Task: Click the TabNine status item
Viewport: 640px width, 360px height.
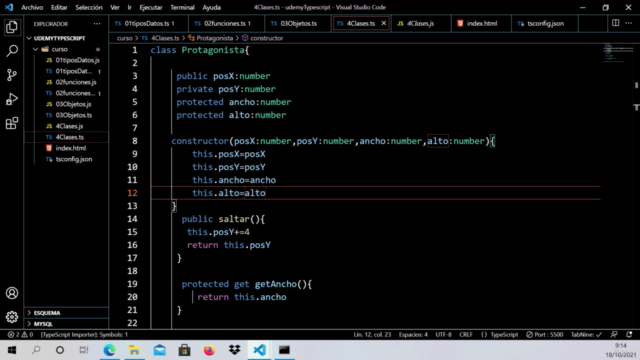Action: click(587, 335)
